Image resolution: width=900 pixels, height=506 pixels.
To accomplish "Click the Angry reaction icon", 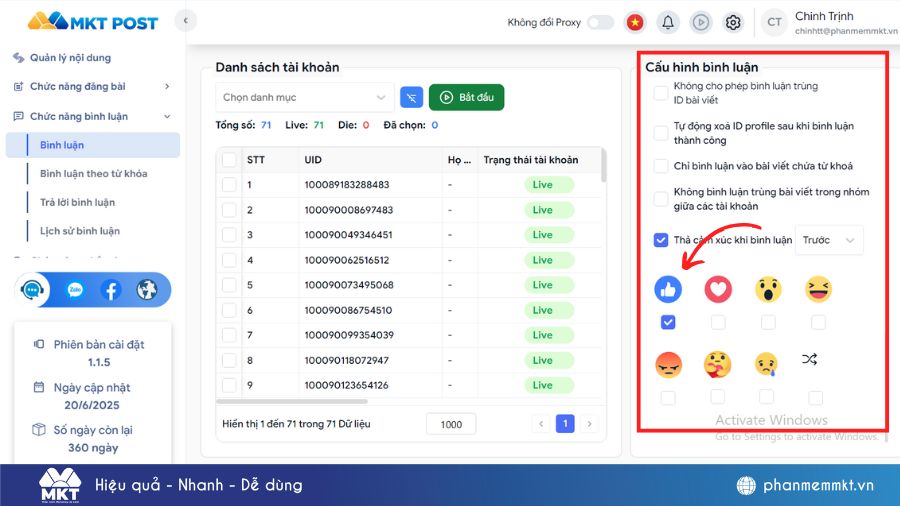I will pyautogui.click(x=668, y=365).
